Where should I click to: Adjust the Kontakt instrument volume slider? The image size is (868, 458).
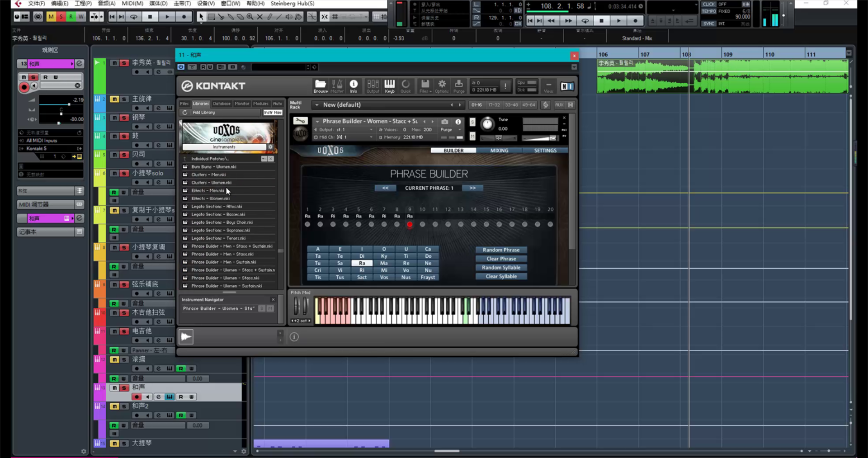tap(540, 138)
